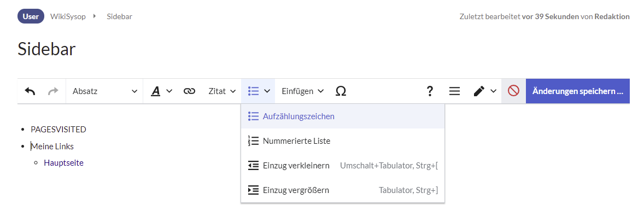Go to WikiSysop breadcrumb

point(68,17)
